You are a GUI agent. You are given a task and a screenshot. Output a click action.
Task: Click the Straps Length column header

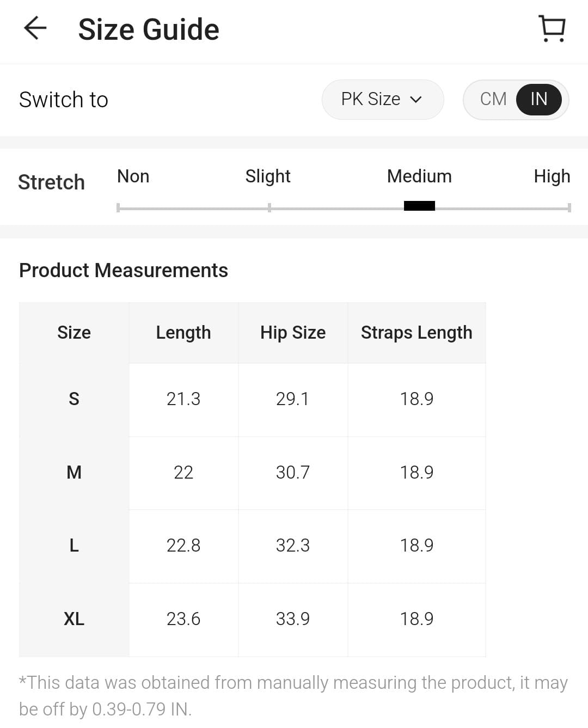click(x=416, y=333)
